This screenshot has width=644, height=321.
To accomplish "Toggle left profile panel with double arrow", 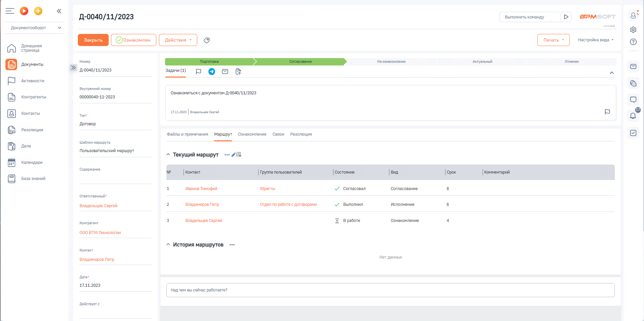I will point(73,67).
